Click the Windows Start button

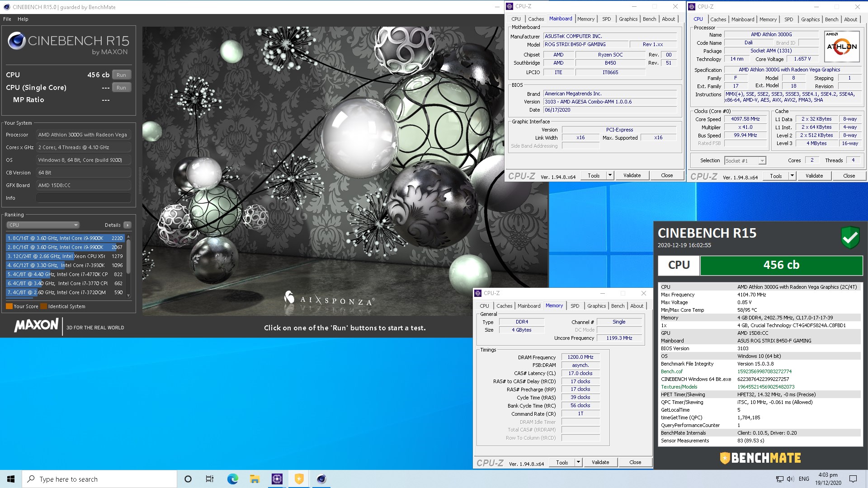pos(11,479)
